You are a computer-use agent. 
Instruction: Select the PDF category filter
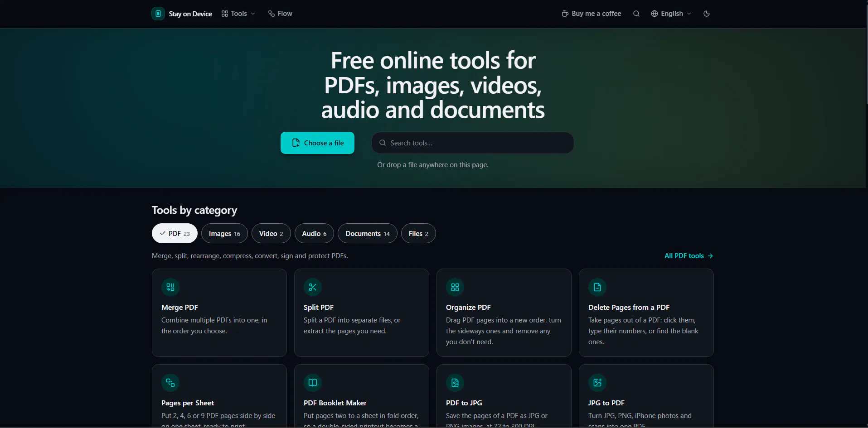click(175, 233)
